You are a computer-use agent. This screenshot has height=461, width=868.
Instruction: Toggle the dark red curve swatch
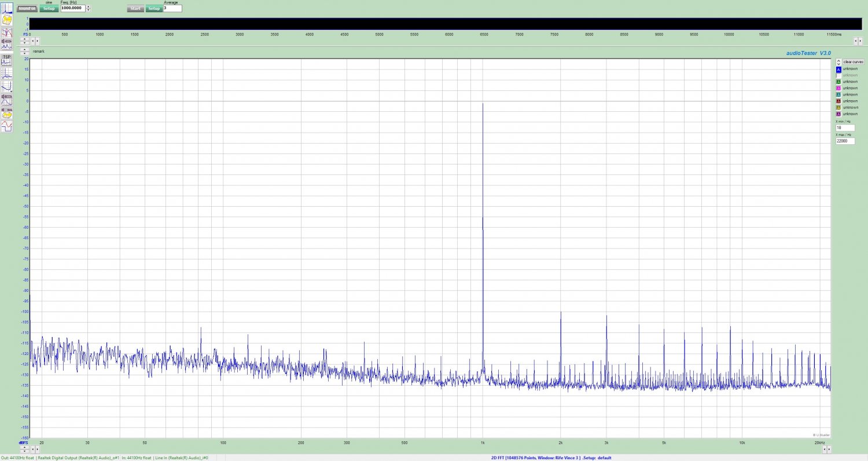tap(838, 101)
